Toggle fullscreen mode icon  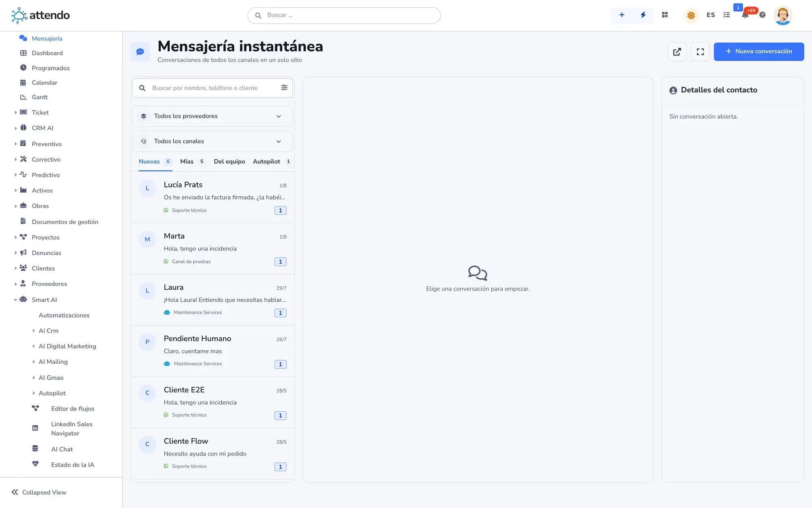pos(700,52)
